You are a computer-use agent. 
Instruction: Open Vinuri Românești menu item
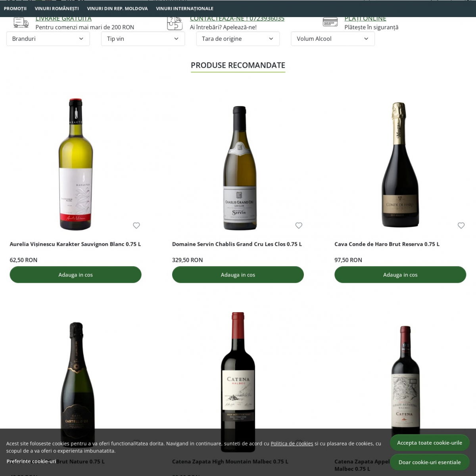point(57,8)
